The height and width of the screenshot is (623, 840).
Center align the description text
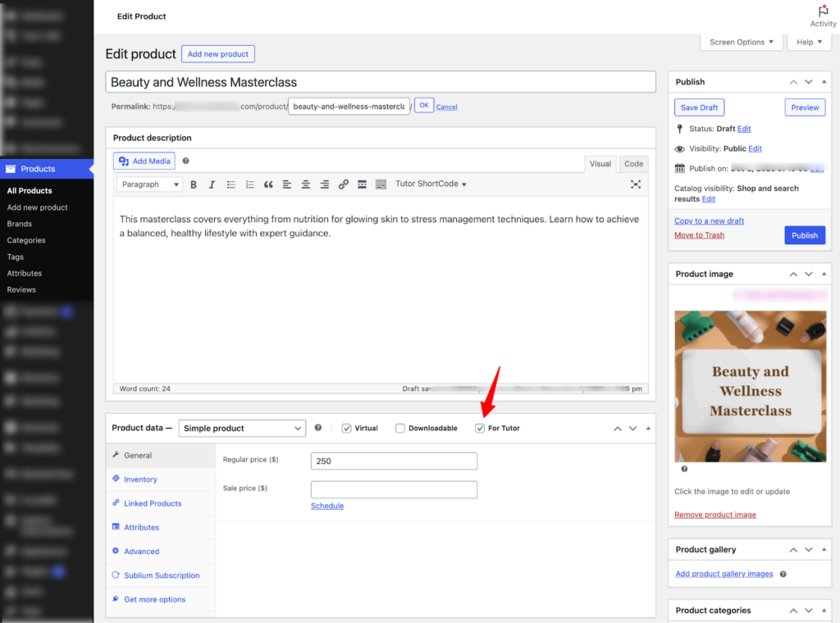tap(306, 184)
